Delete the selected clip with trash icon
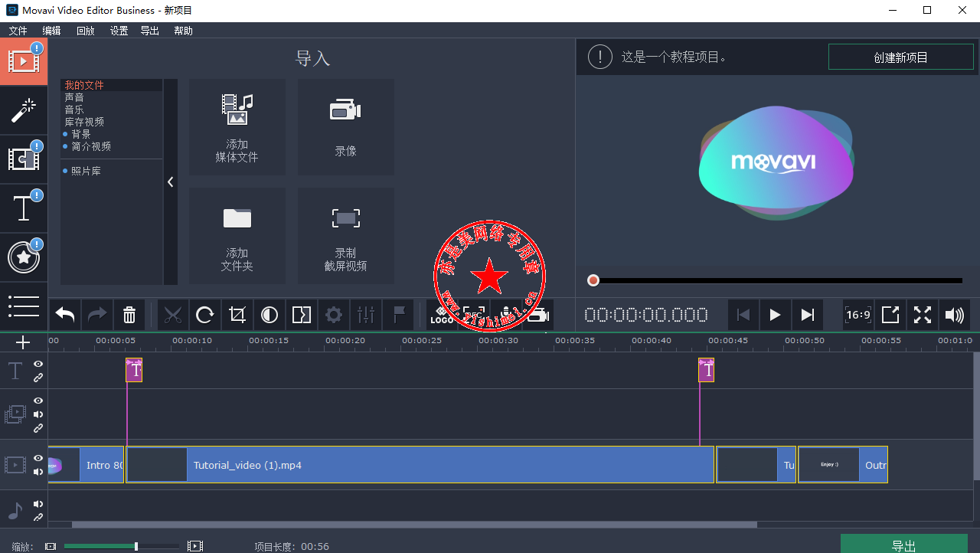The image size is (980, 553). tap(129, 315)
